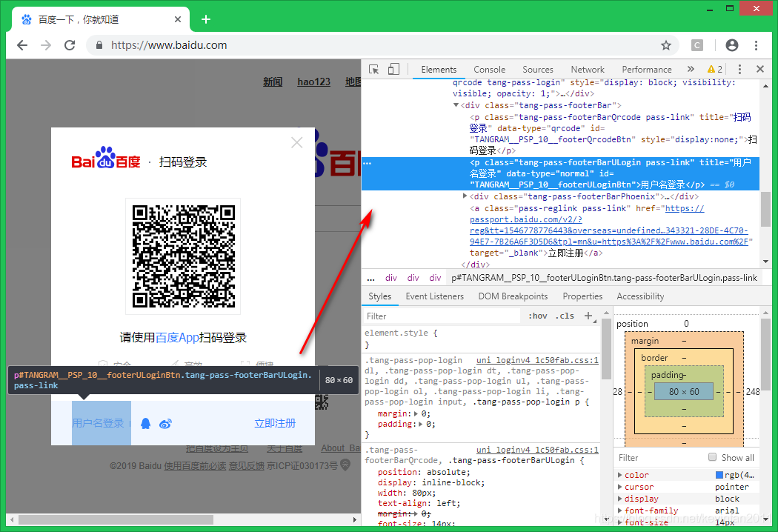Screen dimensions: 778x532
Task: Expand the computed cursor property
Action: click(x=619, y=487)
